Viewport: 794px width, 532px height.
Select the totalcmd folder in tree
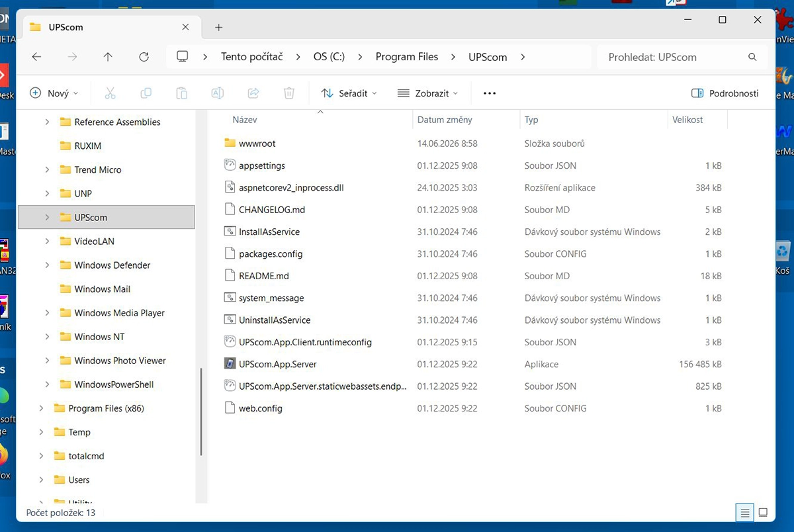tap(87, 456)
